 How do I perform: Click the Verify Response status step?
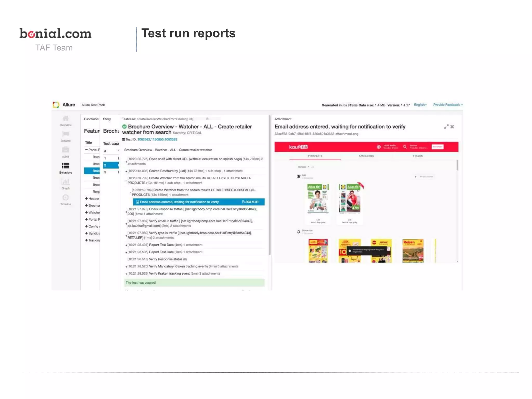(157, 259)
